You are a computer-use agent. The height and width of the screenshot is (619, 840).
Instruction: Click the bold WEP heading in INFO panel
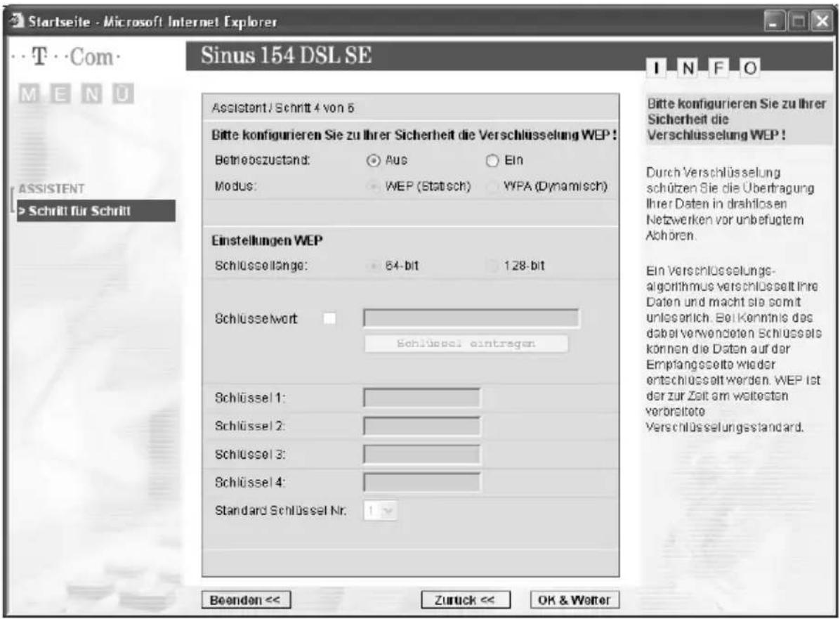point(737,119)
